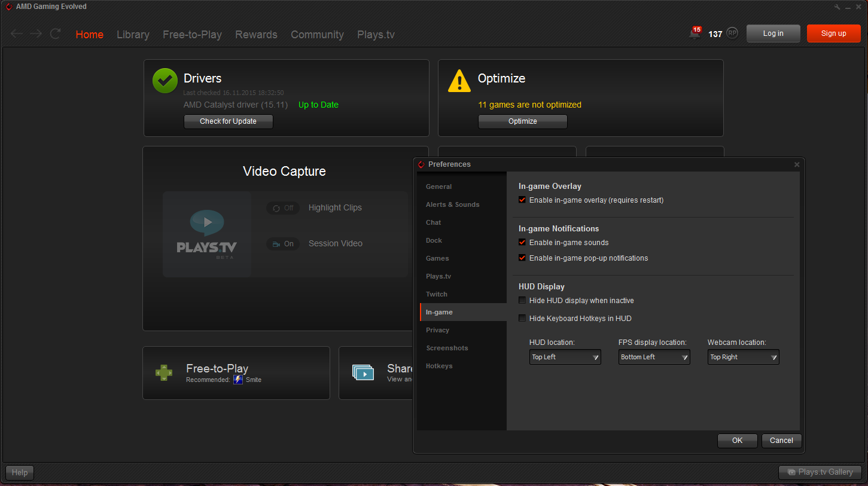This screenshot has height=486, width=868.
Task: Close the Preferences dialog with its X
Action: tap(797, 164)
